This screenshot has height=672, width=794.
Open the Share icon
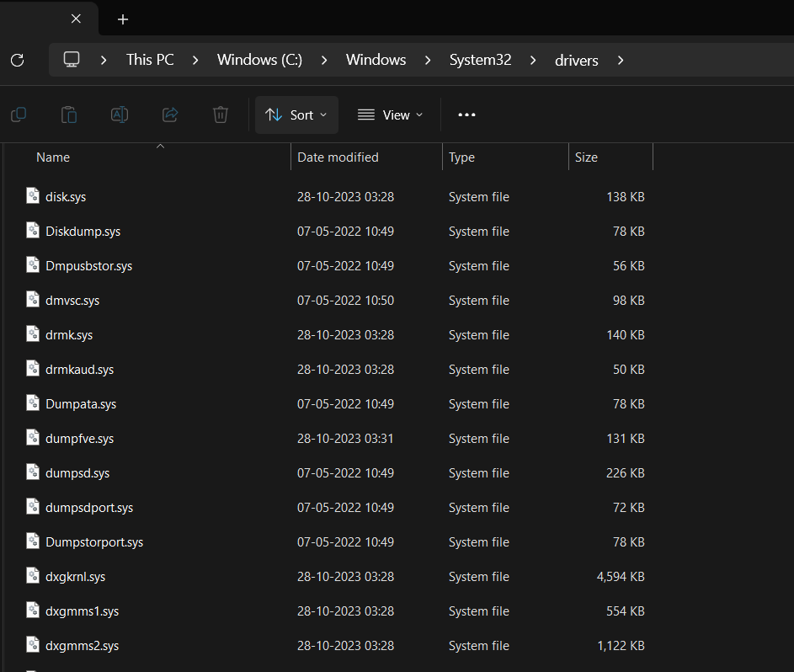[169, 115]
